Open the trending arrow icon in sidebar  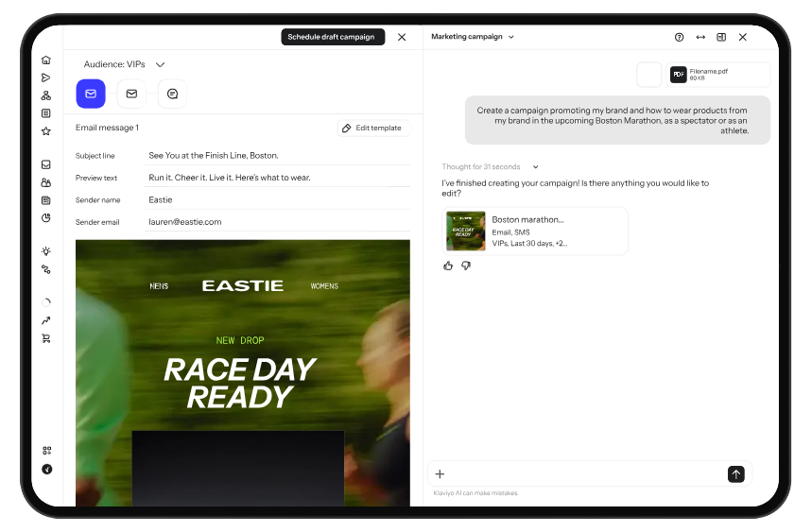click(x=46, y=320)
